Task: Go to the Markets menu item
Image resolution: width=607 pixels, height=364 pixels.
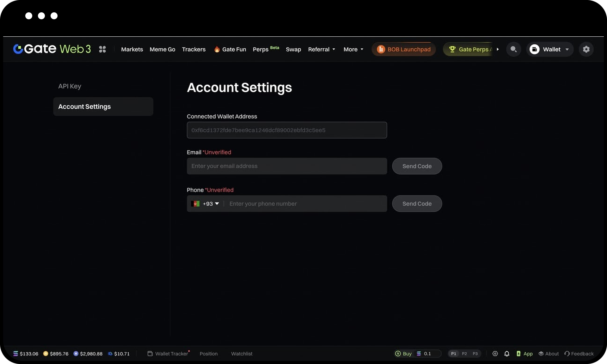Action: (x=132, y=49)
